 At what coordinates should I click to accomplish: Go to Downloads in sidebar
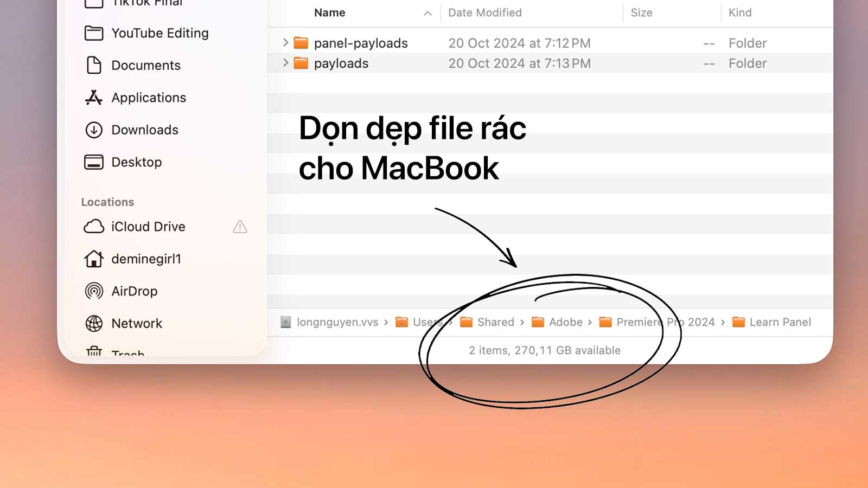click(x=144, y=130)
